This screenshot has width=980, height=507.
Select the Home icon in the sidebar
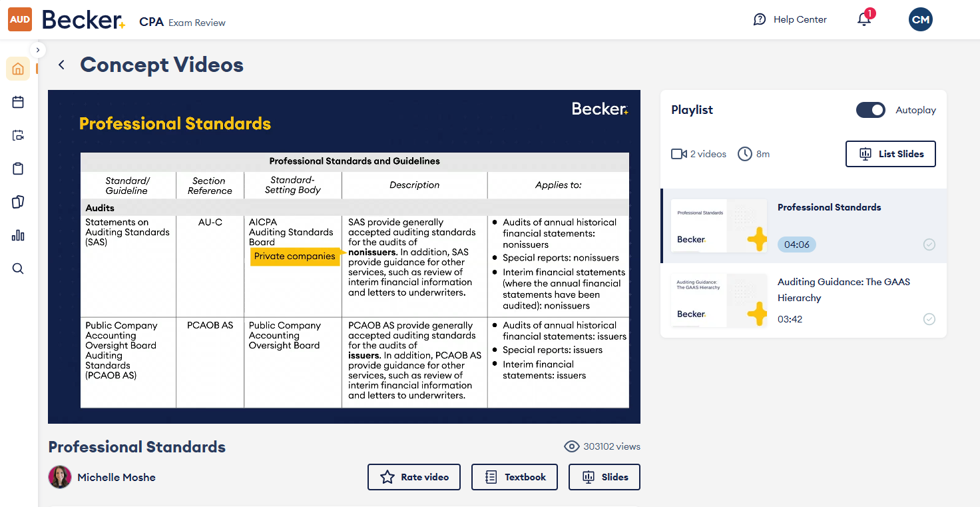[17, 68]
